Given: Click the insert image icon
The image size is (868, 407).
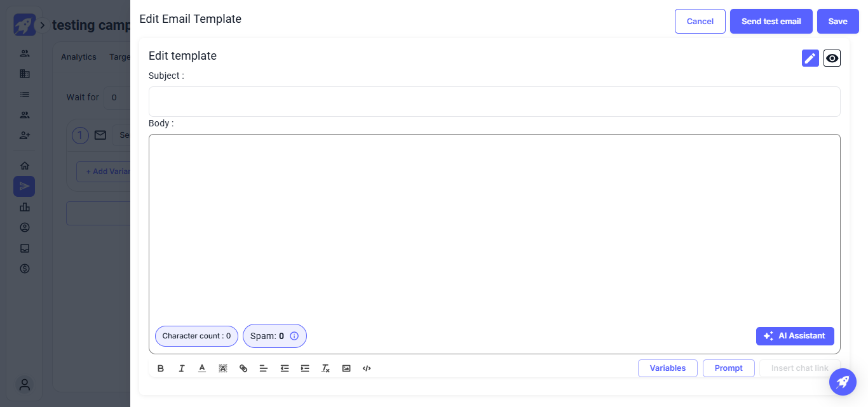Looking at the screenshot, I should (346, 368).
